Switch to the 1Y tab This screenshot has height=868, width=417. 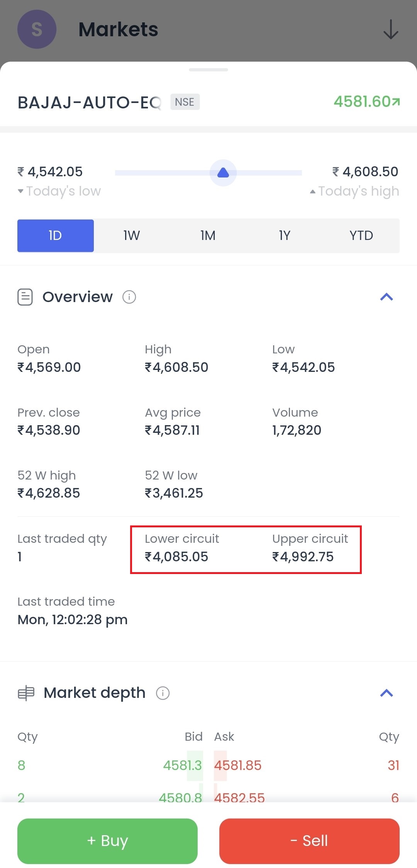(285, 236)
